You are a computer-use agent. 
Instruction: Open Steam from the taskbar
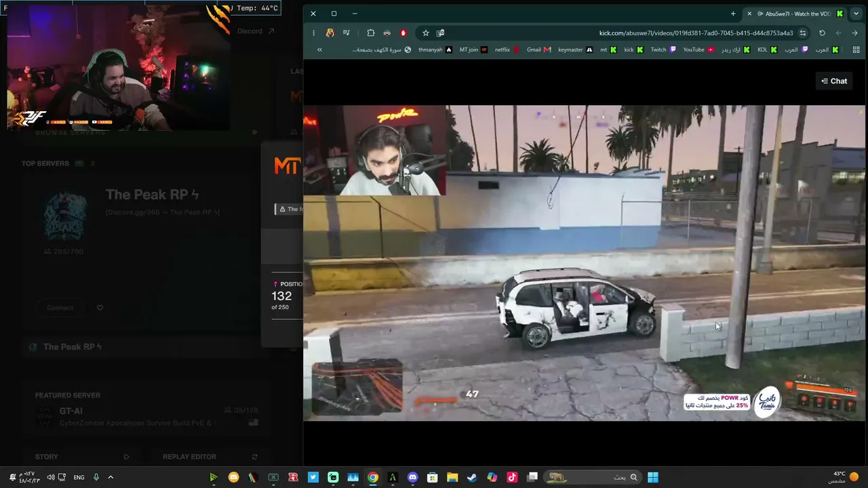[472, 477]
